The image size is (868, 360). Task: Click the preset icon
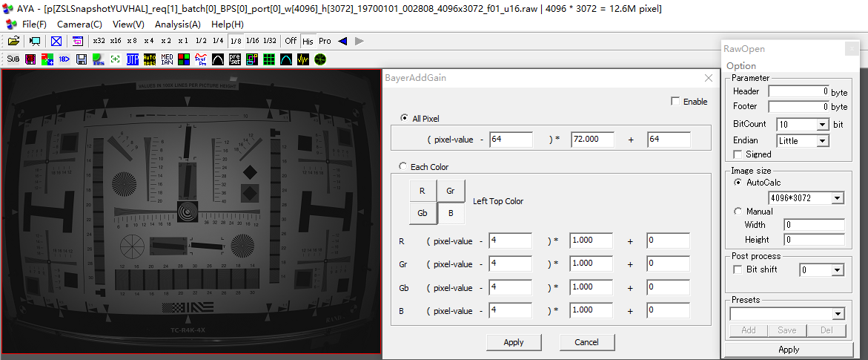click(235, 59)
